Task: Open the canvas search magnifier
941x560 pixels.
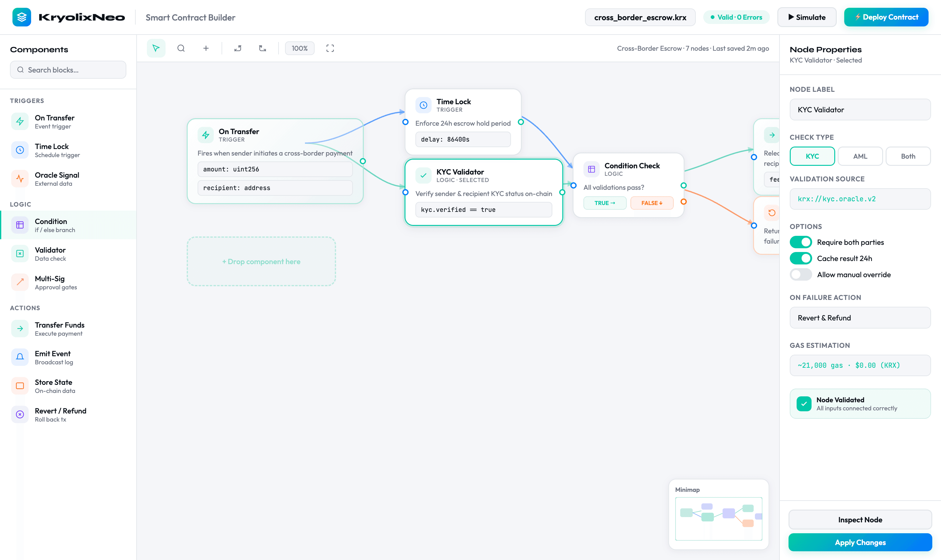Action: (181, 48)
